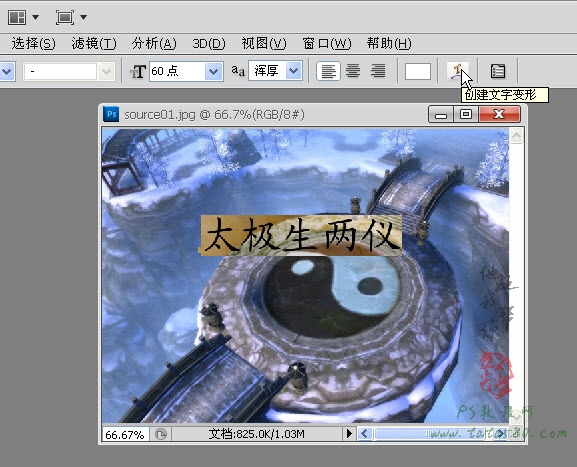
Task: Open Arrange Documents dropdown arrow
Action: tap(36, 17)
